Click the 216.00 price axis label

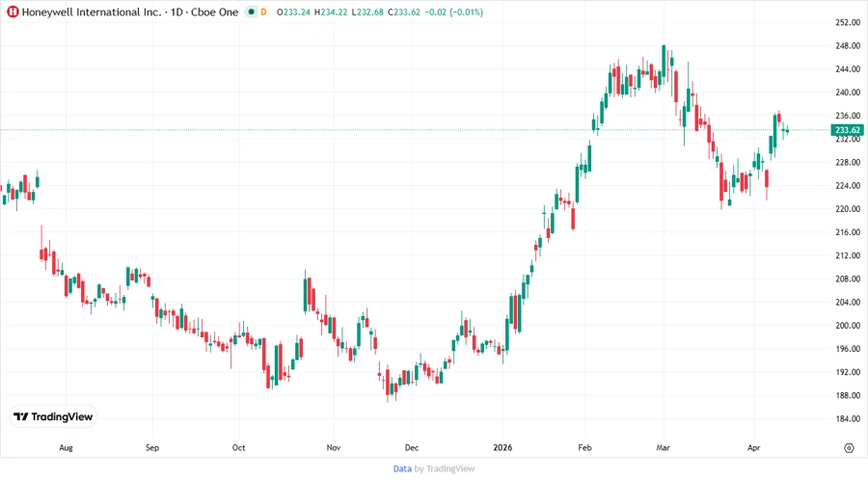coord(848,232)
